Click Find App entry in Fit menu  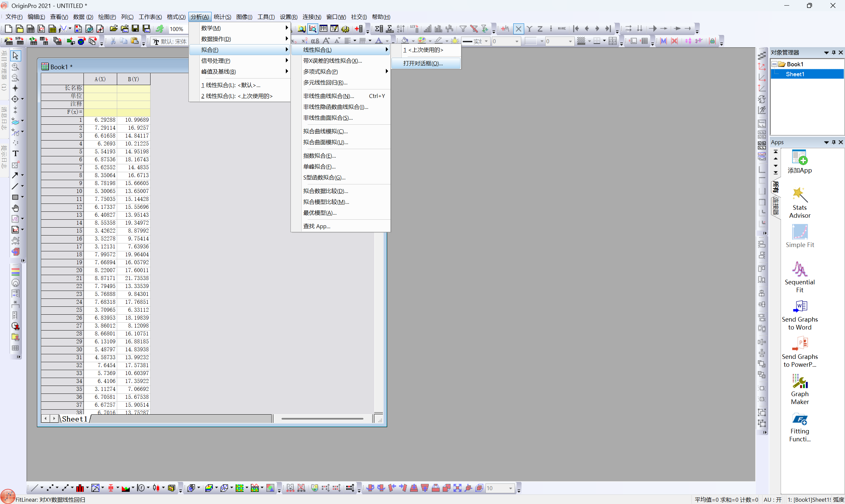341,227
